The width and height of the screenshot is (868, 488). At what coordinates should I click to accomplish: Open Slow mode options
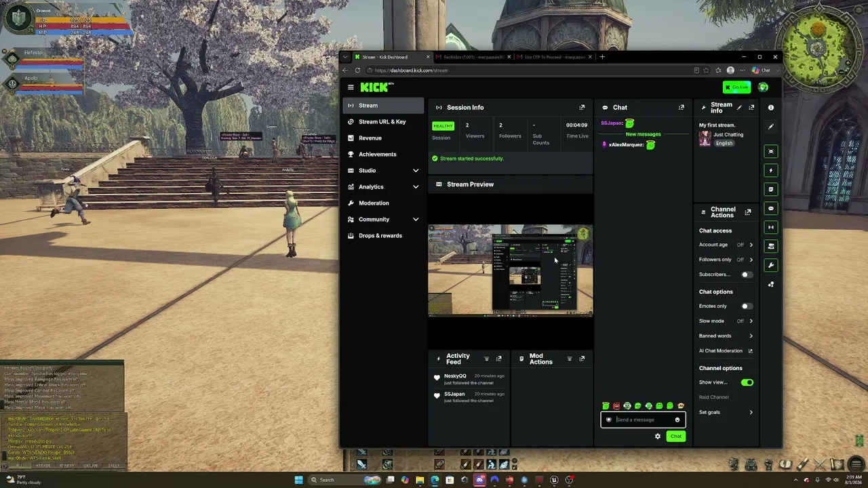(726, 321)
